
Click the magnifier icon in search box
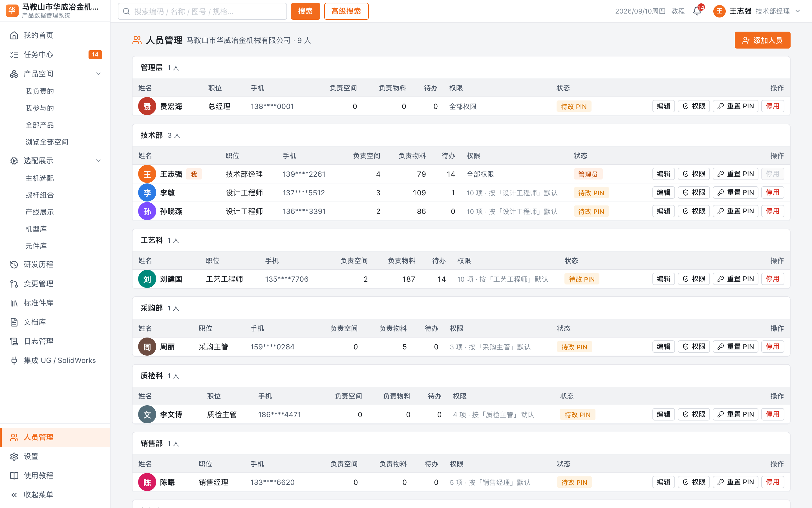(127, 11)
